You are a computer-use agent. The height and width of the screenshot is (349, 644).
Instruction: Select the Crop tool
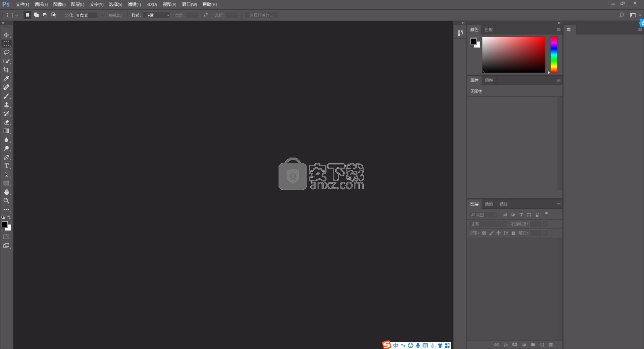click(x=6, y=70)
